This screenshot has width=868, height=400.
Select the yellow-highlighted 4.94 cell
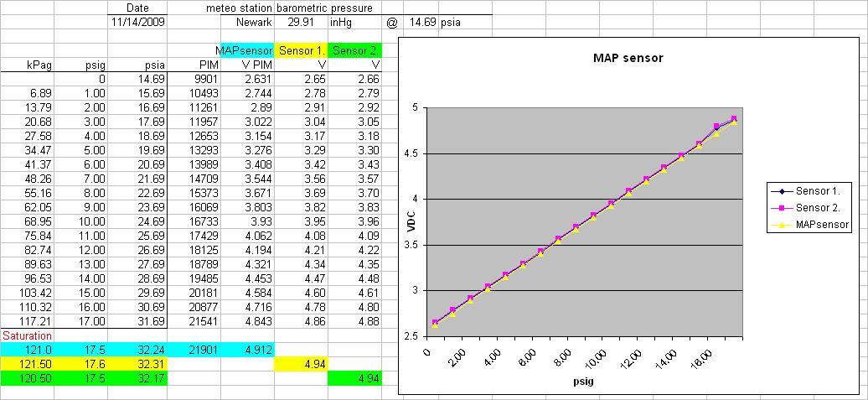301,364
